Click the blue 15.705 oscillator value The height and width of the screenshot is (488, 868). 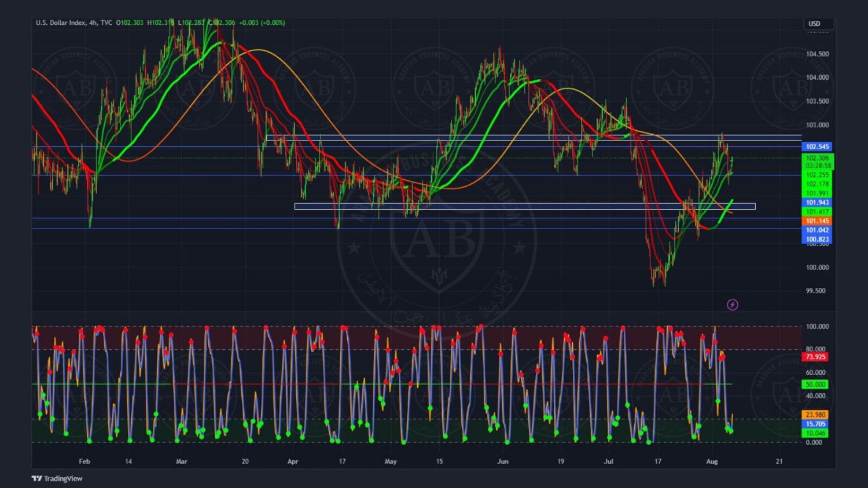[x=815, y=424]
